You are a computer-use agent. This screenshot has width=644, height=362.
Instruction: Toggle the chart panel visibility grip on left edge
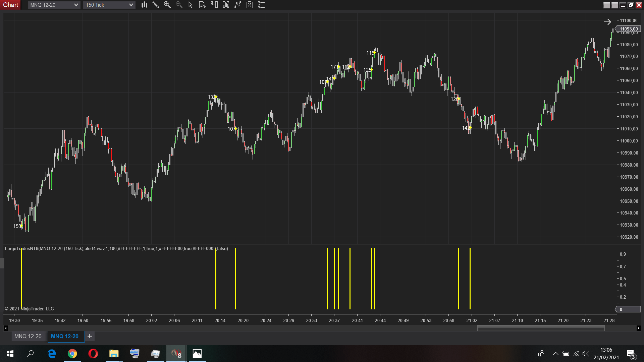point(1,263)
